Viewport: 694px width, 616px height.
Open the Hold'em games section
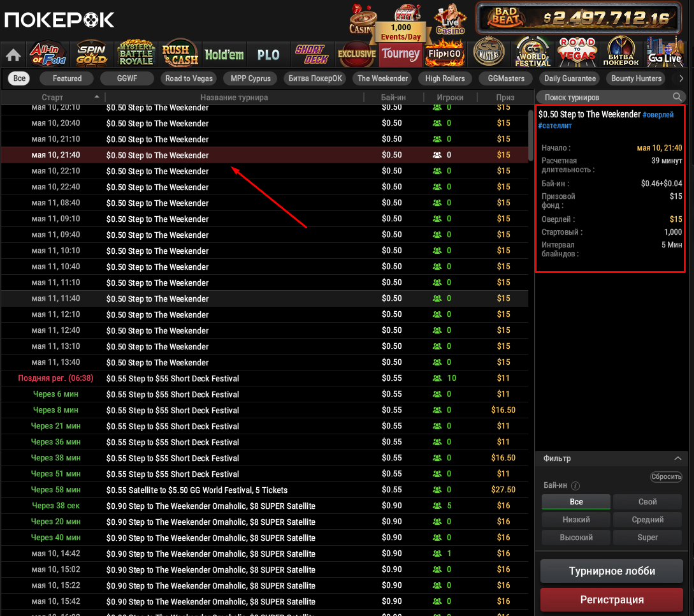tap(224, 54)
